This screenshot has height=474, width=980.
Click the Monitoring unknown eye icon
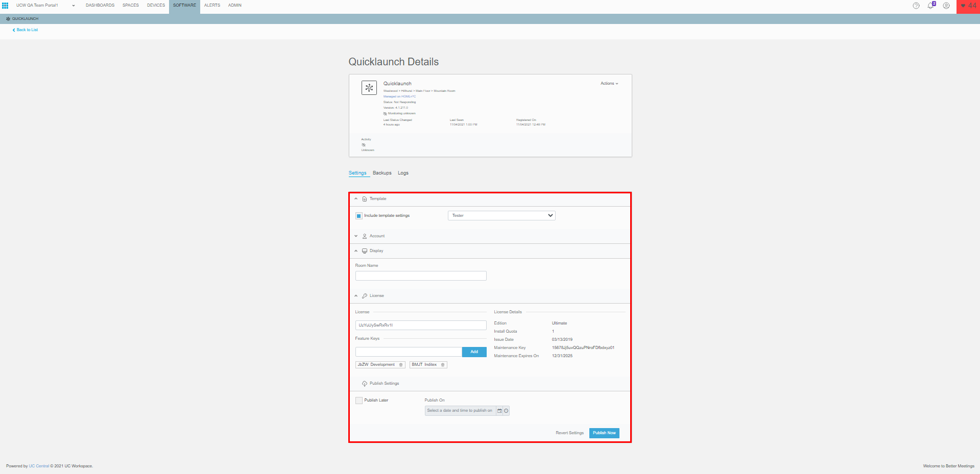point(385,113)
